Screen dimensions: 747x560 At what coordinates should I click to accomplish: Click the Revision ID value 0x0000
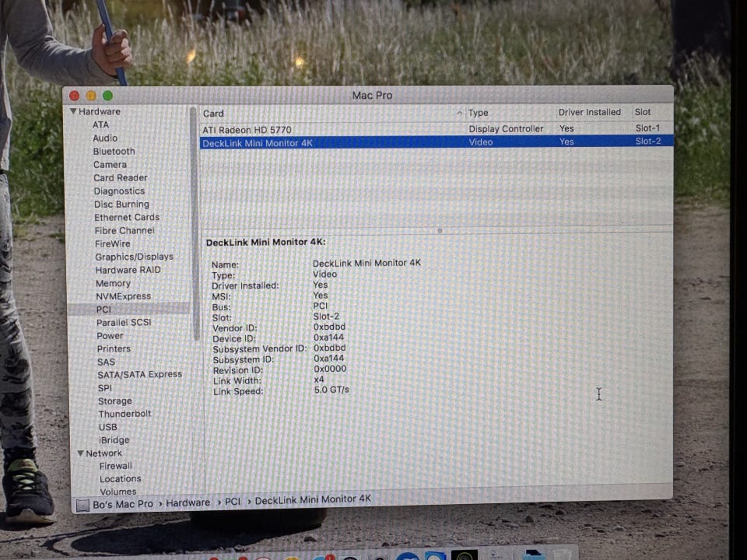(330, 369)
